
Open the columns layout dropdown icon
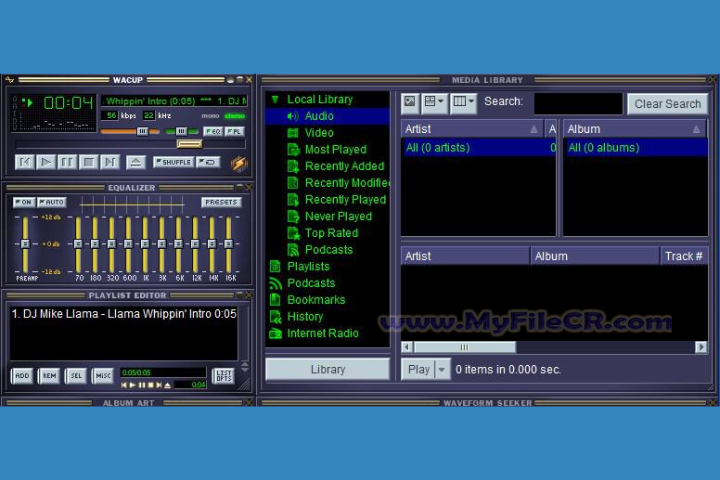tap(464, 102)
